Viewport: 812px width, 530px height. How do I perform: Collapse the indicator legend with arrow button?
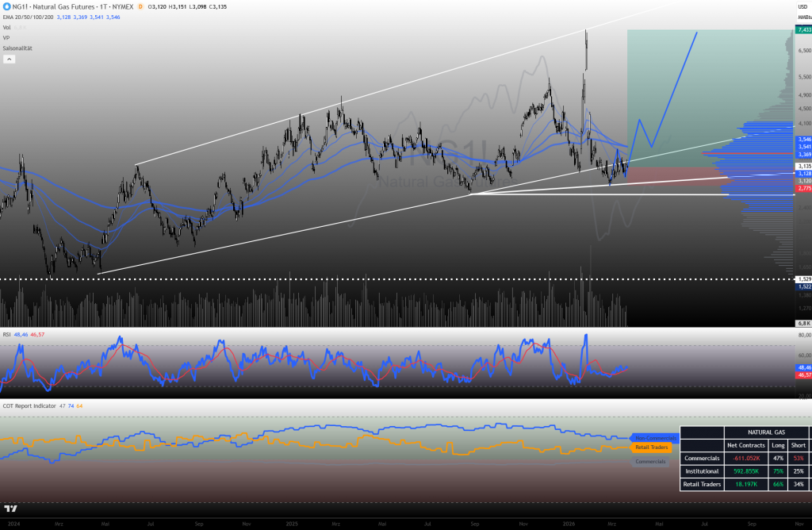[x=9, y=59]
